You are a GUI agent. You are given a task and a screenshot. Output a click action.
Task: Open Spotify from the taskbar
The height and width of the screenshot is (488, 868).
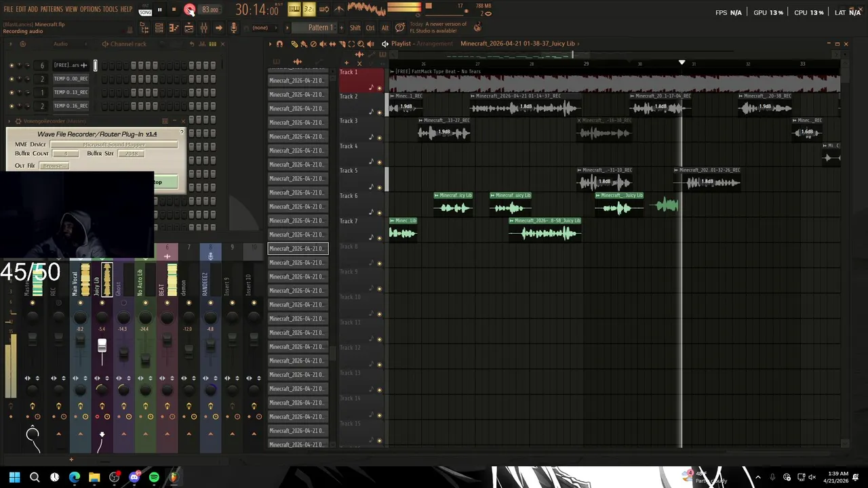coord(154,477)
